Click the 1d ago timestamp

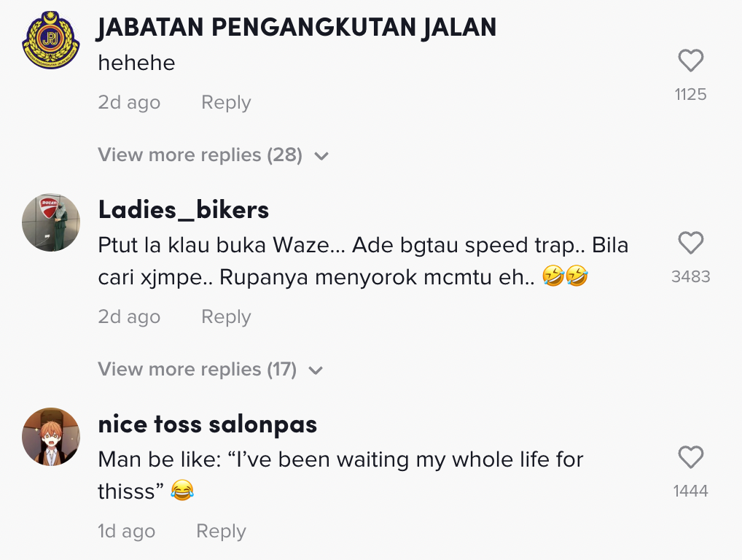(126, 532)
